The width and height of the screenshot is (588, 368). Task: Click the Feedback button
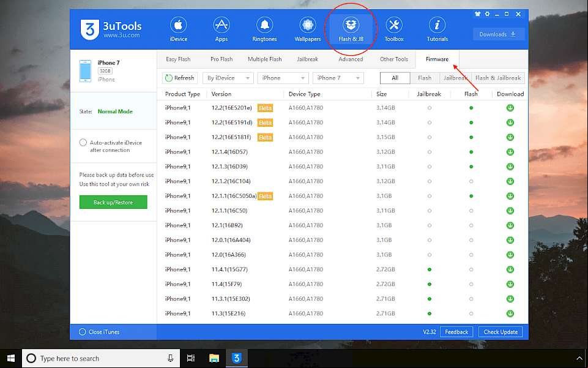click(x=456, y=332)
